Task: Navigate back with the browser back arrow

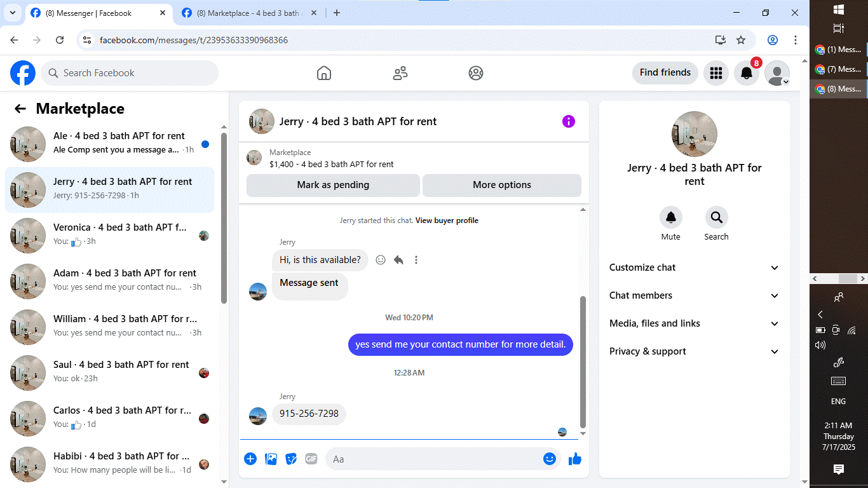Action: coord(14,40)
